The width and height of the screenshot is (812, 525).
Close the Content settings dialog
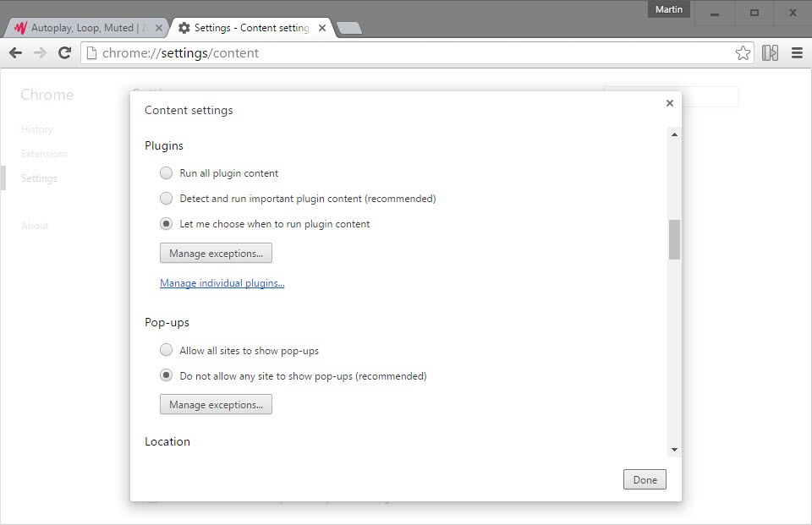pos(670,103)
